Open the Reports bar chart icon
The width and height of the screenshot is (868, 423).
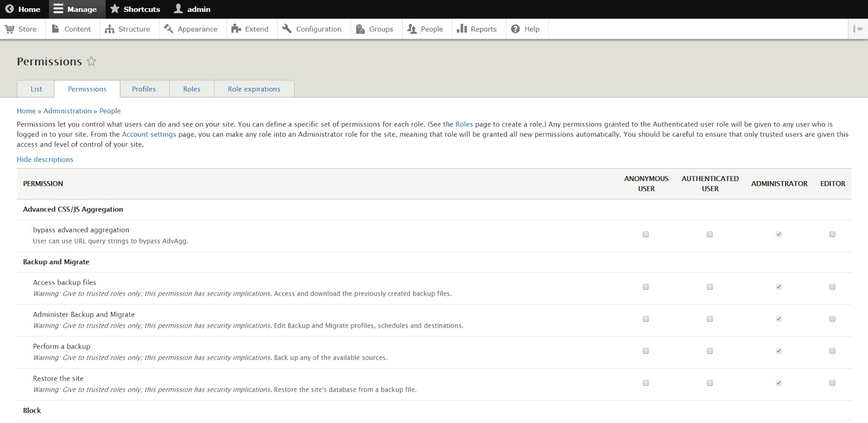click(462, 29)
